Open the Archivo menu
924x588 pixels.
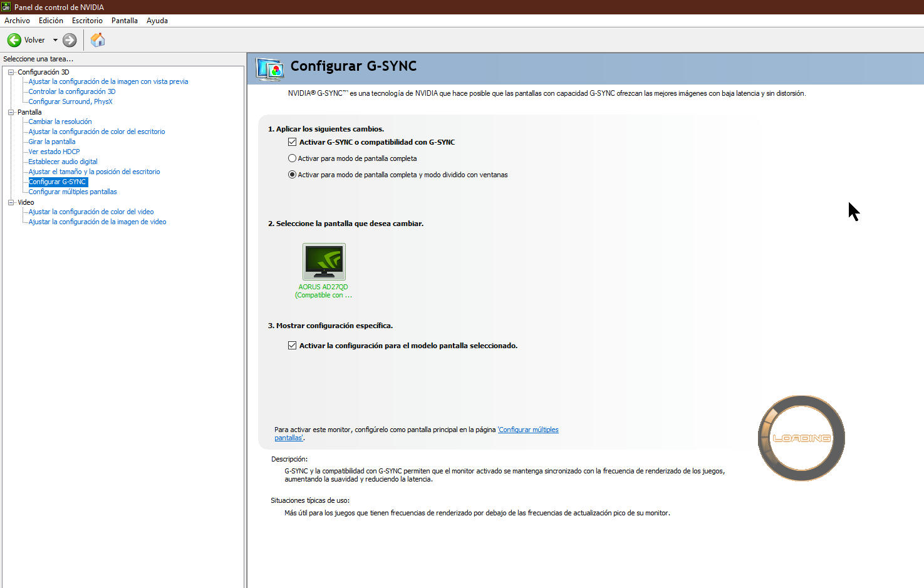pos(18,21)
